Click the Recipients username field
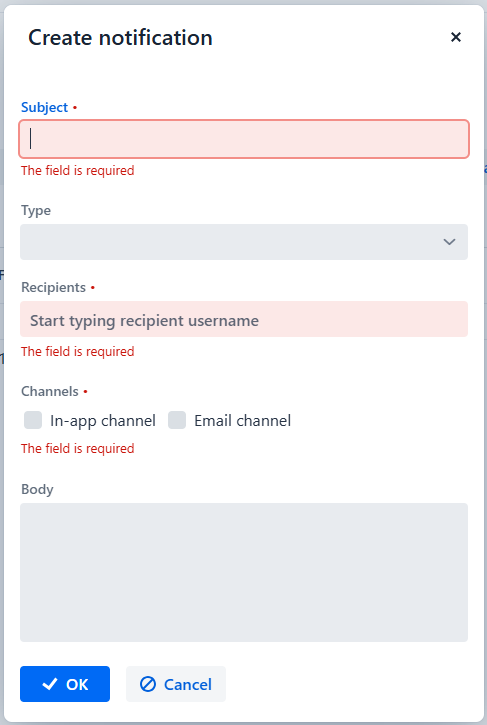The width and height of the screenshot is (487, 725). (244, 319)
